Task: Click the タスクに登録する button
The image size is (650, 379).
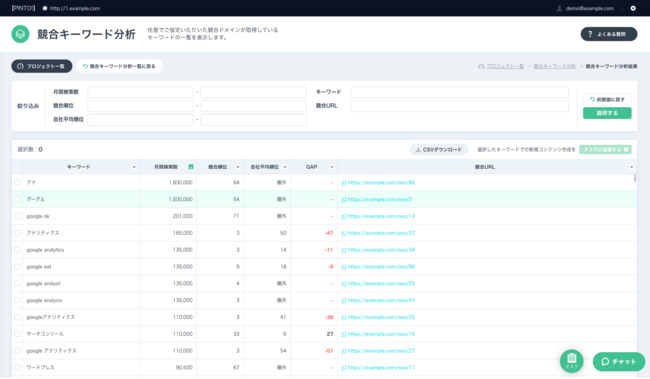Action: pos(605,150)
